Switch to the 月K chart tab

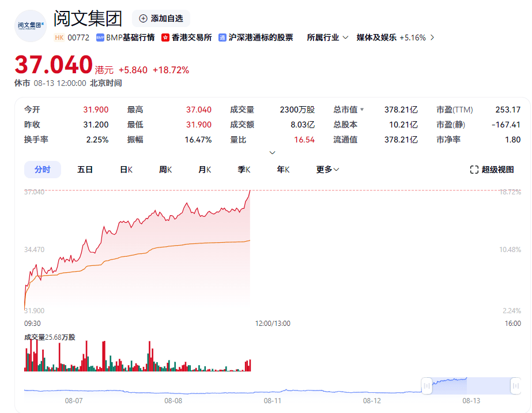coord(205,170)
